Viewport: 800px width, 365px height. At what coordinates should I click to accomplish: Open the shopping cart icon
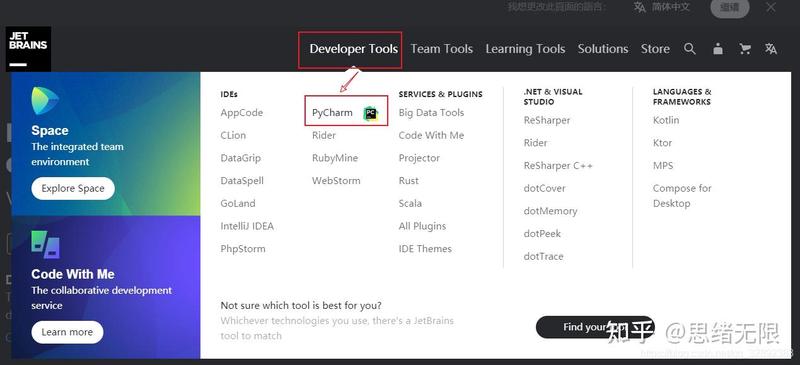(x=745, y=49)
